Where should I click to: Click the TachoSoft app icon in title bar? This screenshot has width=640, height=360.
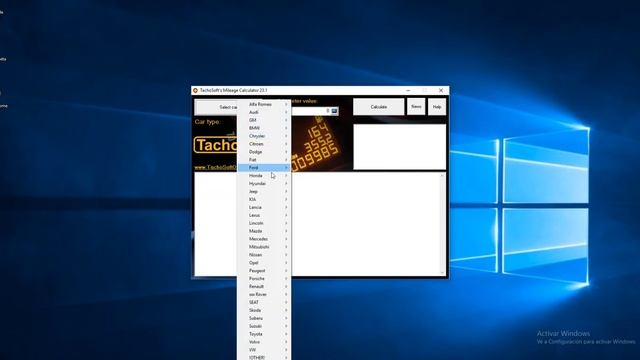coord(196,90)
